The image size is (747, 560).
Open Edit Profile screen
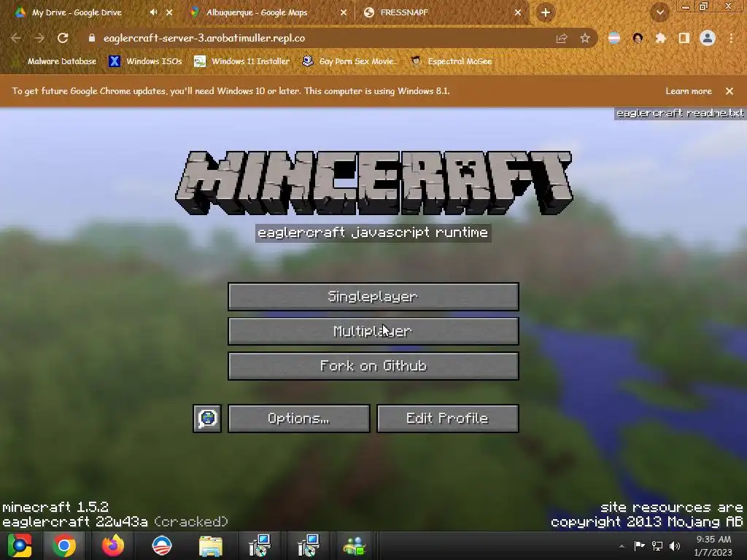click(x=447, y=419)
